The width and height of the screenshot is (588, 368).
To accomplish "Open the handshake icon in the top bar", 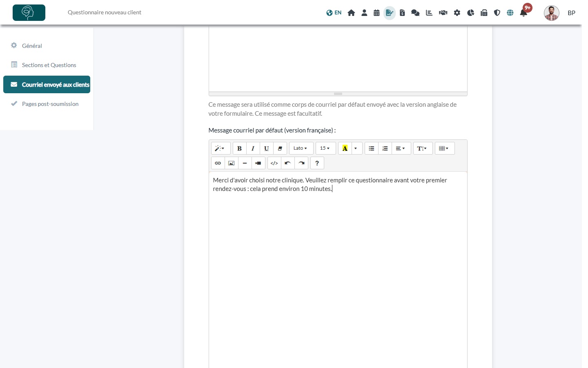I will [443, 13].
